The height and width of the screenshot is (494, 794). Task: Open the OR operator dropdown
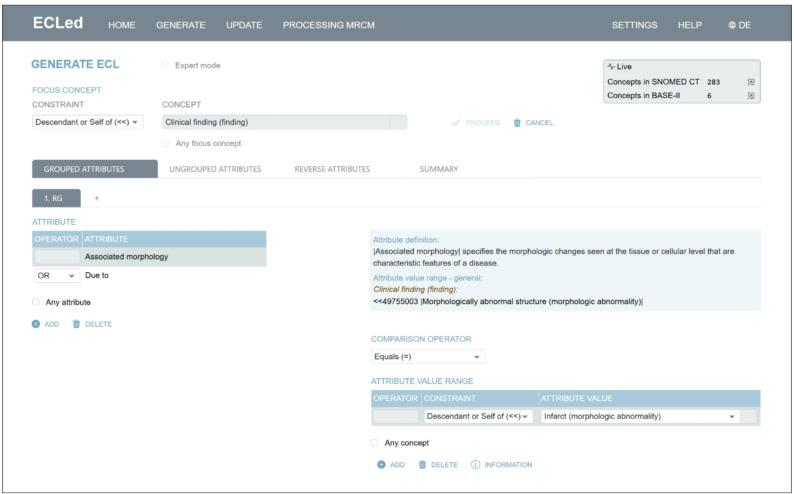pos(57,276)
